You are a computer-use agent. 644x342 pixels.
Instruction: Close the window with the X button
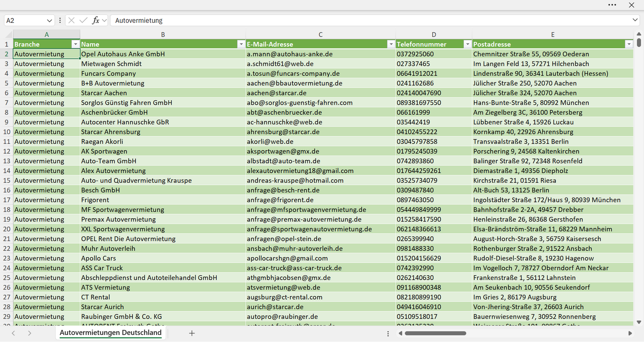632,5
